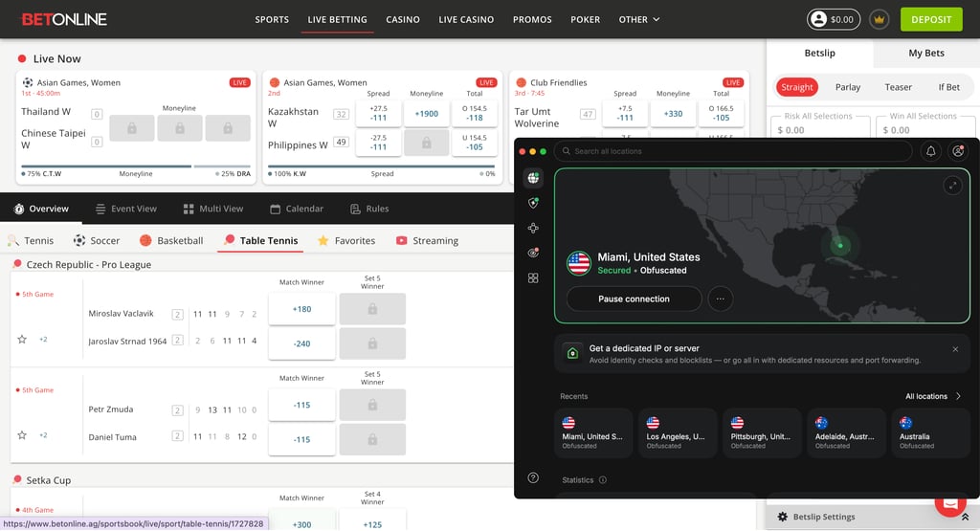Screen dimensions: 980x531
Task: Open VPN profile account icon
Action: (x=957, y=151)
